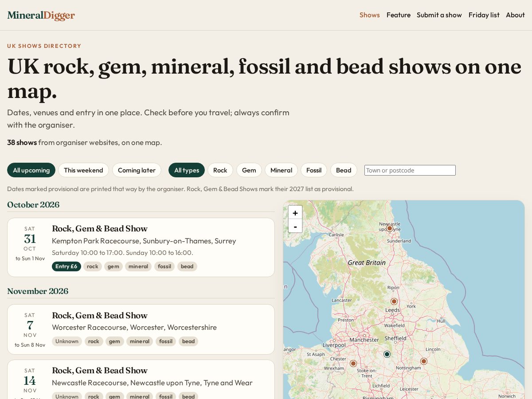Viewport: 532px width, 399px height.
Task: Click the 'UK SHOWS DIRECTORY' label
Action: [x=44, y=46]
